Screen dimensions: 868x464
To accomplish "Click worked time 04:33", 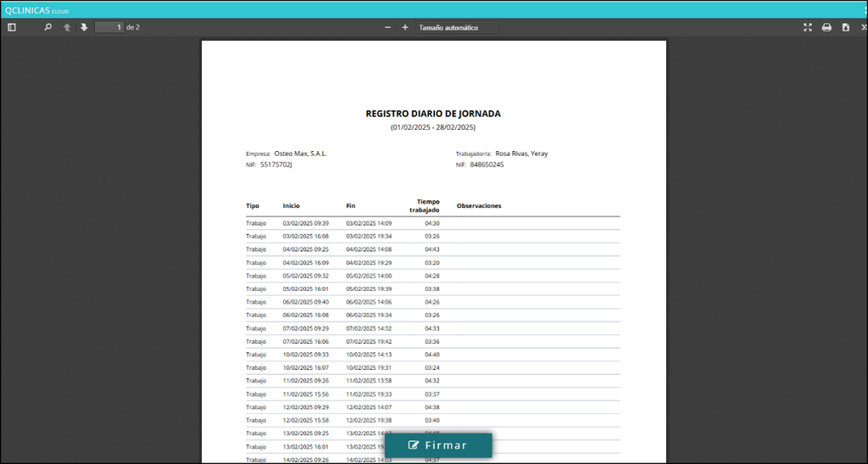I will pyautogui.click(x=432, y=328).
